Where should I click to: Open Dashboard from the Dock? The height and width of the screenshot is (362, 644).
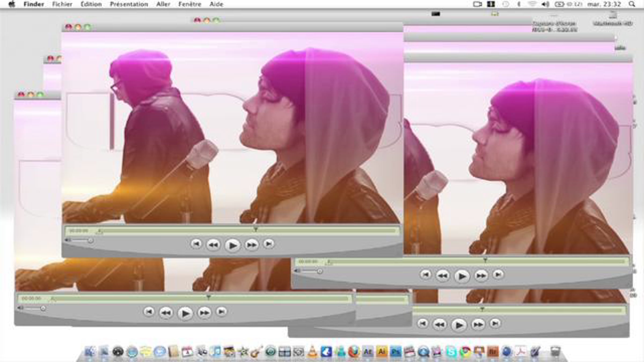[118, 352]
